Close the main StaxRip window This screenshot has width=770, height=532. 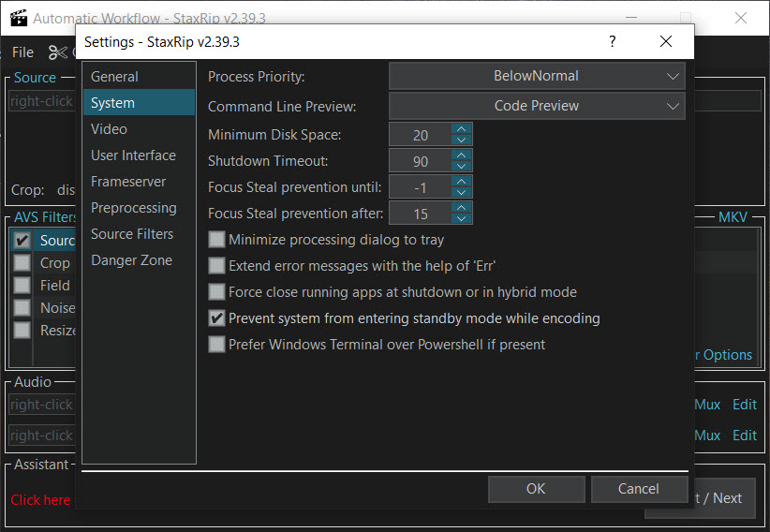(x=741, y=18)
